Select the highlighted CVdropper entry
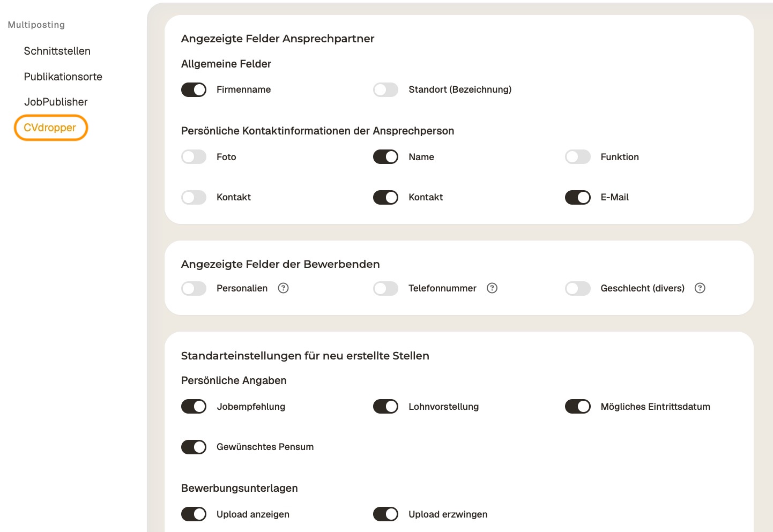Image resolution: width=773 pixels, height=532 pixels. tap(50, 128)
